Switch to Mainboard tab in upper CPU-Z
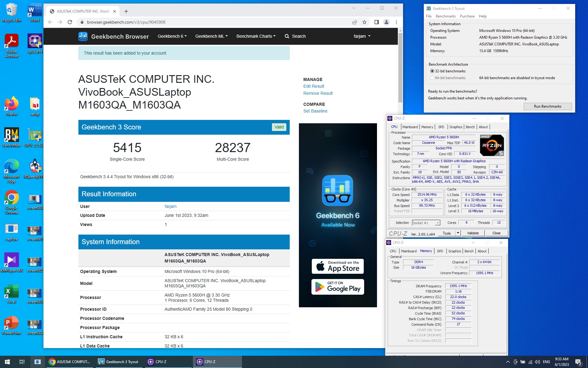 click(x=410, y=127)
